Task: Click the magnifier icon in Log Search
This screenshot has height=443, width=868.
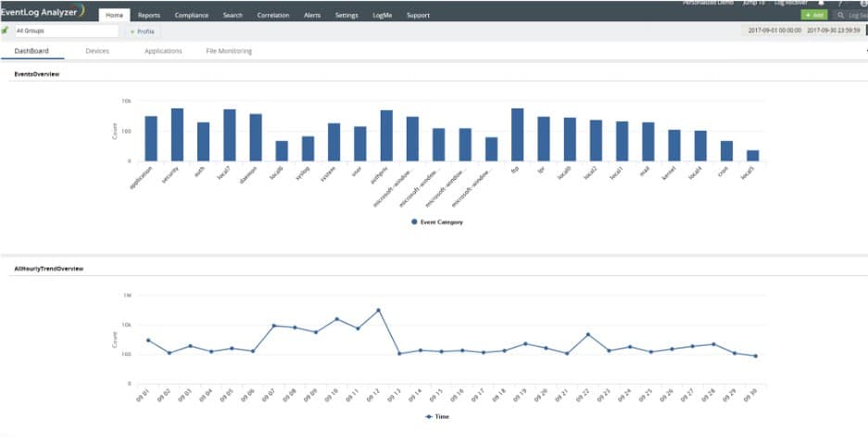Action: (841, 16)
